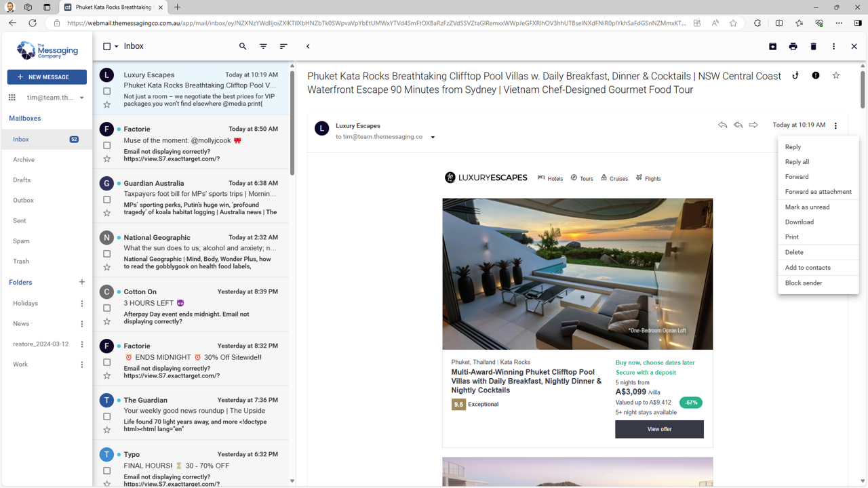Close the message view with the X icon

coord(854,47)
